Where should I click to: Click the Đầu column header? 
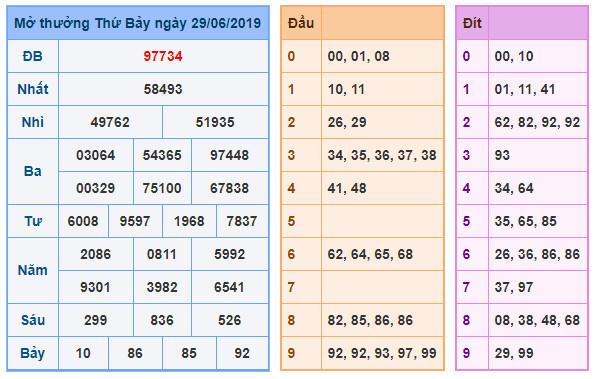tap(301, 23)
